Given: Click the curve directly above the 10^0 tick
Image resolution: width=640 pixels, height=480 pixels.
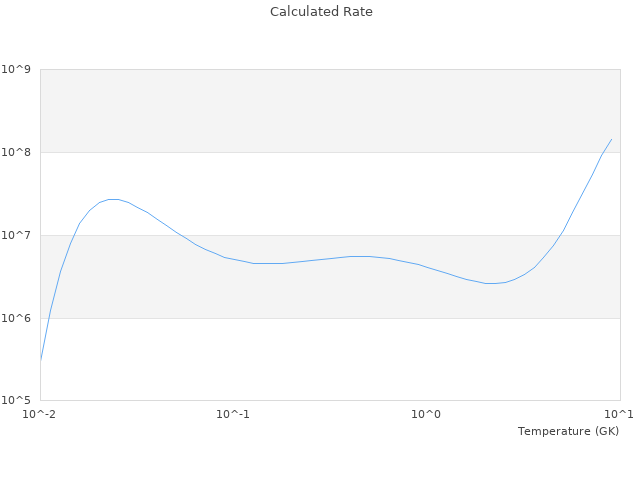Looking at the screenshot, I should (x=427, y=266).
